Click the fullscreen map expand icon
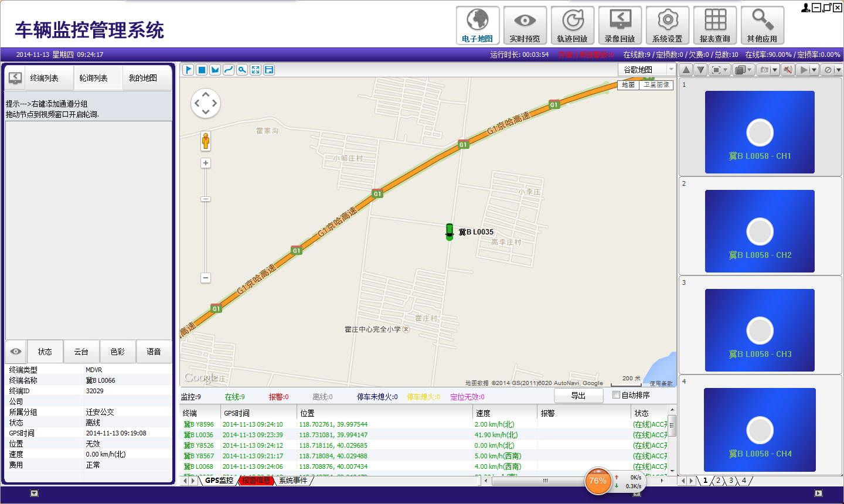 tap(256, 70)
